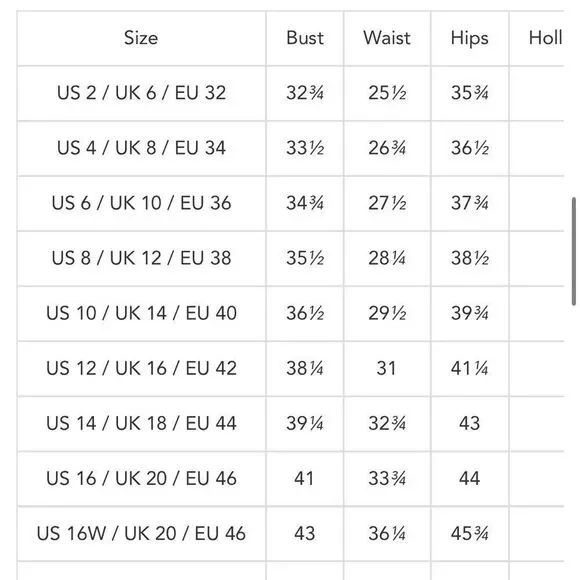Select the Bust column header
This screenshot has height=580, width=580.
tap(305, 38)
